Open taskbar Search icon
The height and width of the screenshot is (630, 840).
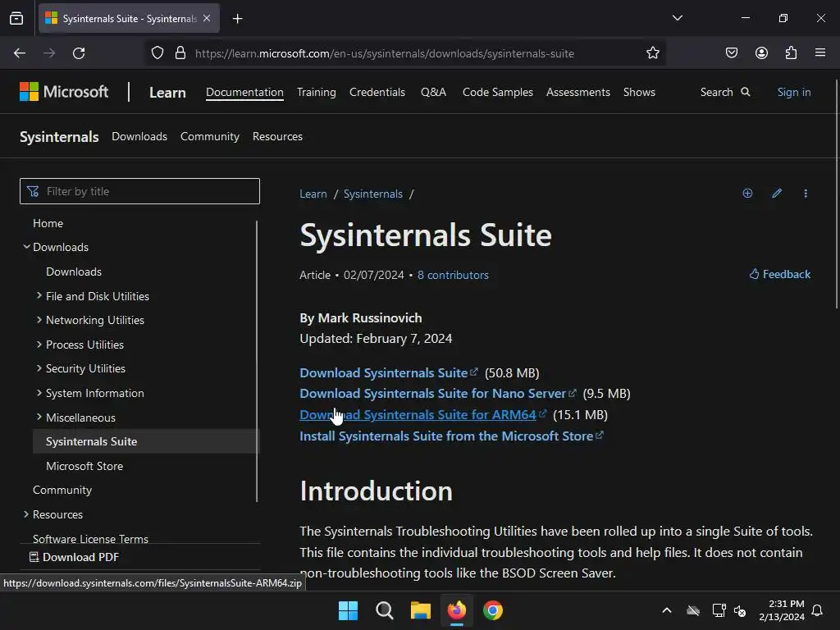coord(384,610)
